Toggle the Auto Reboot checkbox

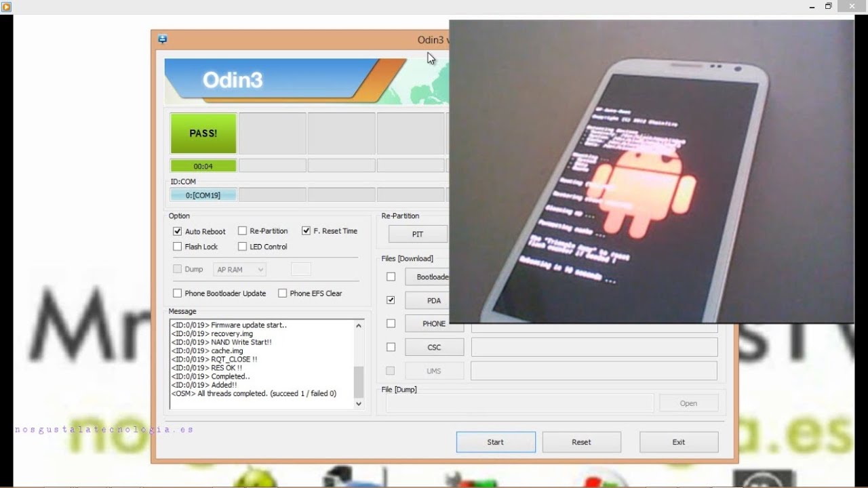pos(178,231)
